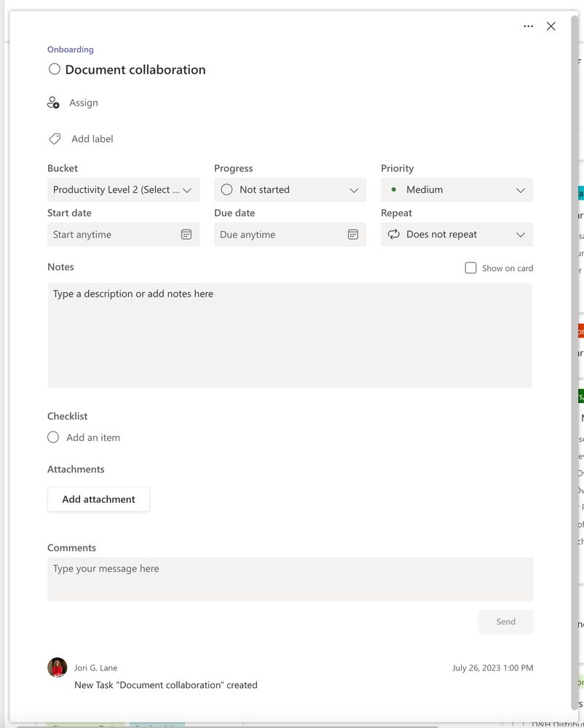Click into the Notes description field
The width and height of the screenshot is (584, 728).
(290, 335)
